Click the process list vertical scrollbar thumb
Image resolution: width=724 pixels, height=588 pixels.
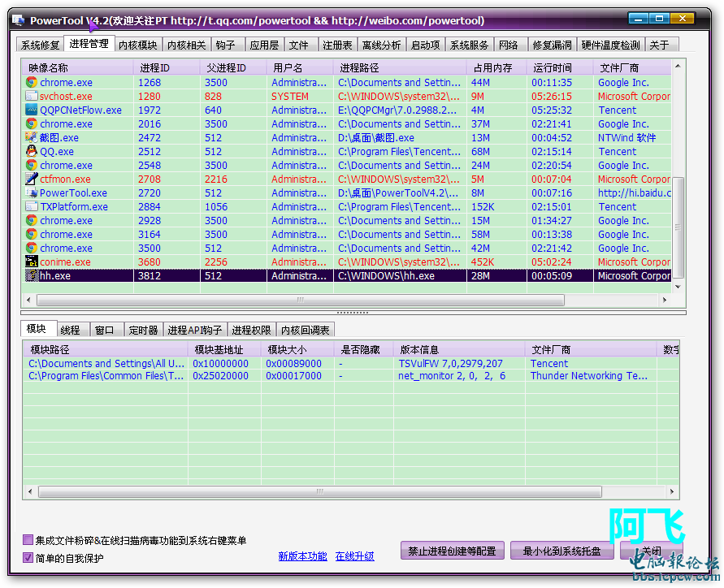[x=678, y=227]
